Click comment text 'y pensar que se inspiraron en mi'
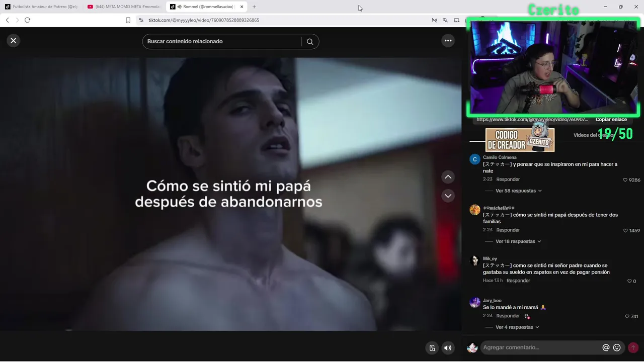The width and height of the screenshot is (644, 362). pyautogui.click(x=550, y=164)
